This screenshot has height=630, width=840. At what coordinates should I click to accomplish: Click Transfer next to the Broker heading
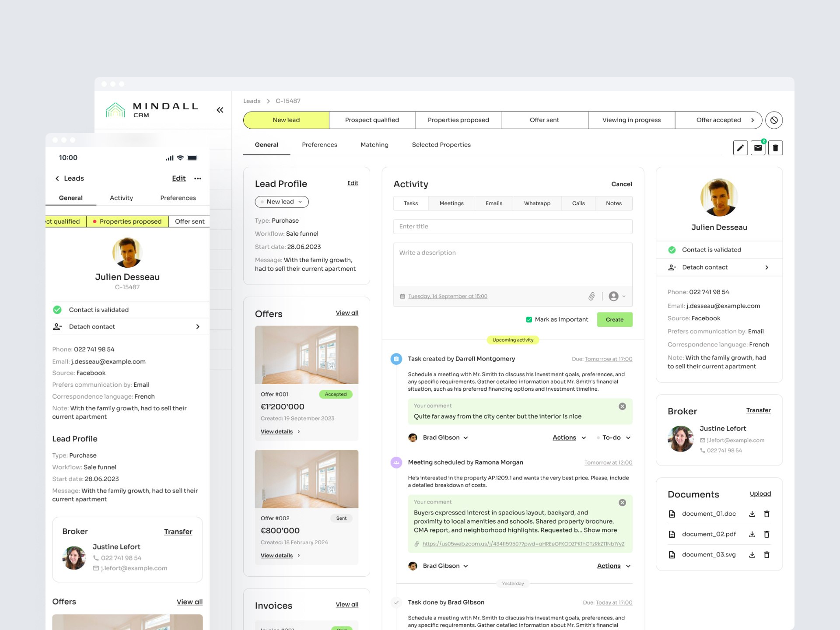(759, 410)
